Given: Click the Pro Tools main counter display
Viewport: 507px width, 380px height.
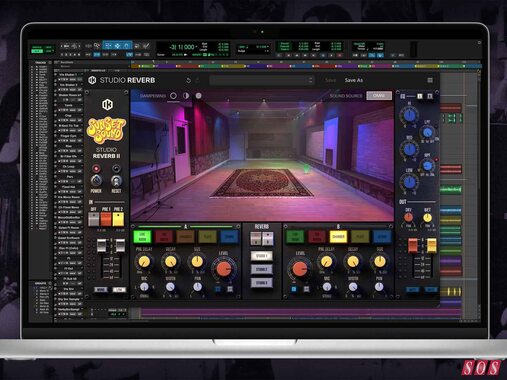Looking at the screenshot, I should click(x=183, y=47).
